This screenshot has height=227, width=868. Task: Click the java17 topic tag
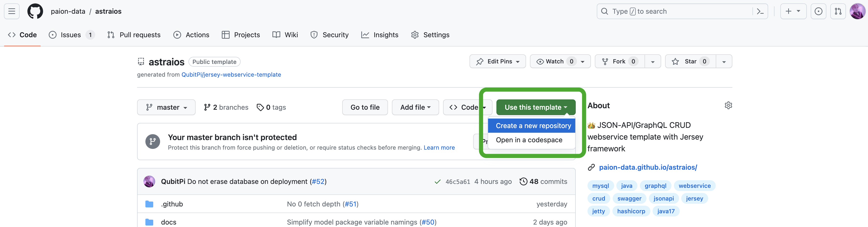click(x=666, y=212)
